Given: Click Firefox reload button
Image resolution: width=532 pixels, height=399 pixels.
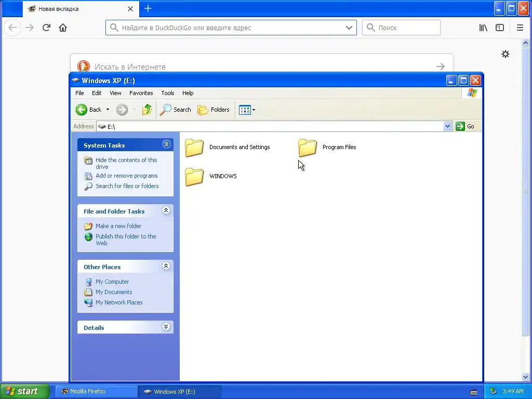Looking at the screenshot, I should [x=46, y=28].
